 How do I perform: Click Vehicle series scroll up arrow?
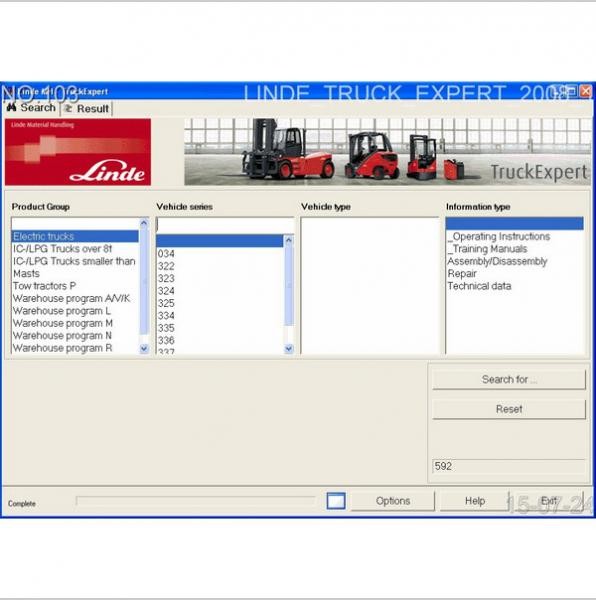pyautogui.click(x=289, y=240)
